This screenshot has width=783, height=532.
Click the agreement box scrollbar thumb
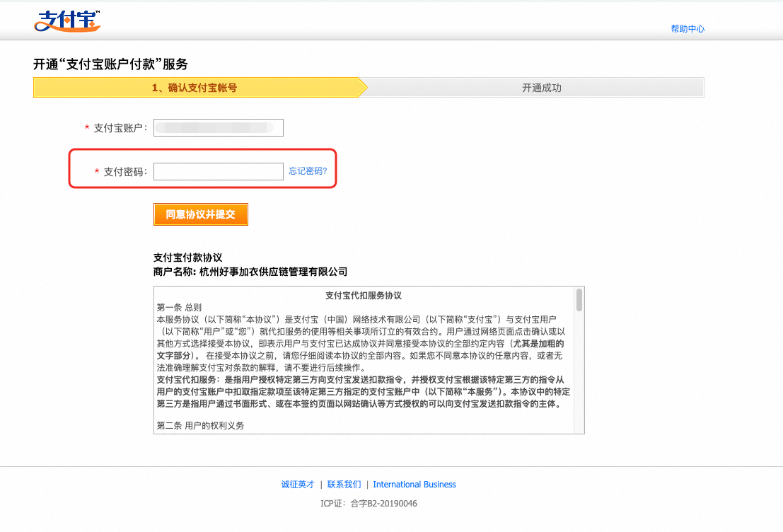(579, 300)
